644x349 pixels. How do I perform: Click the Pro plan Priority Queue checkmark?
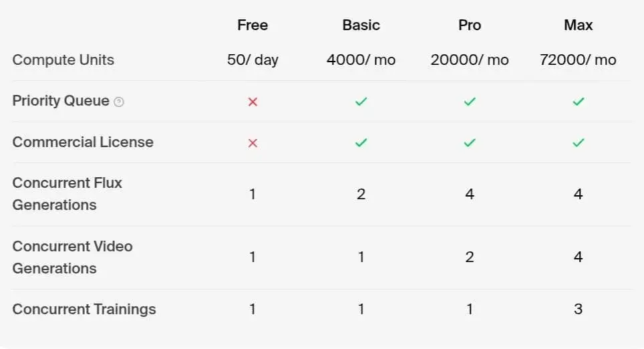click(x=470, y=102)
